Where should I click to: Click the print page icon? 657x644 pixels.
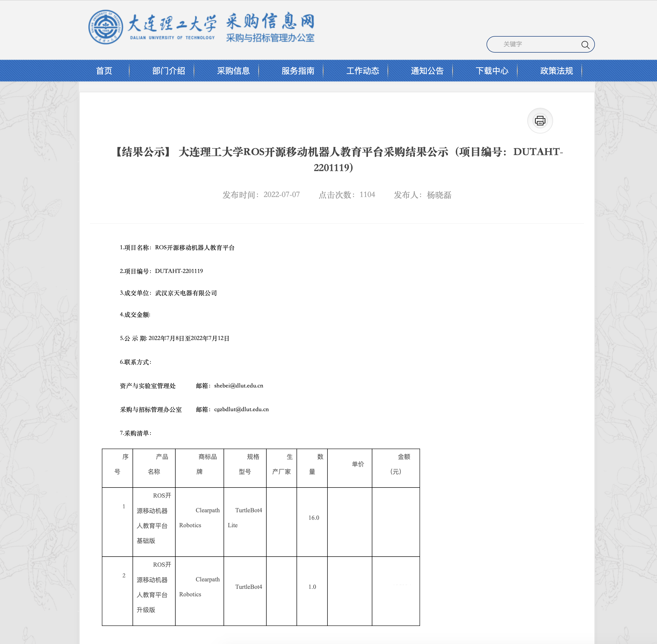pos(540,121)
